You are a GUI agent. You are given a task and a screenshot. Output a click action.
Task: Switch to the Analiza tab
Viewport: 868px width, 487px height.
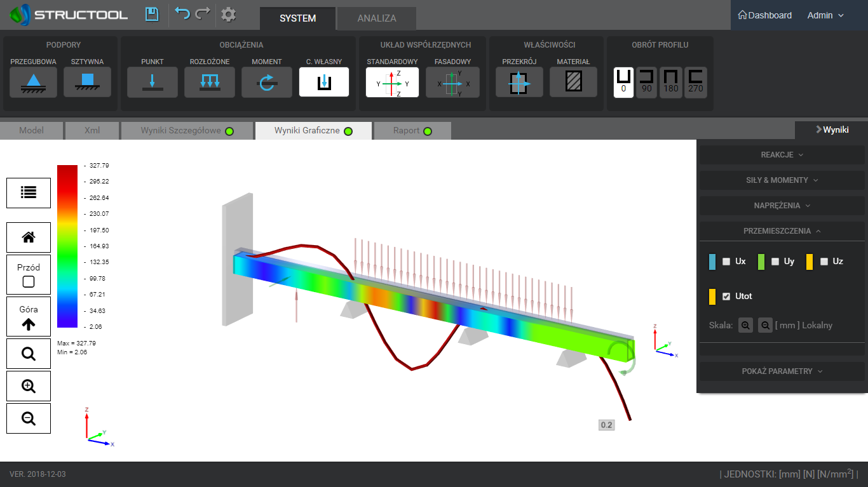(377, 18)
